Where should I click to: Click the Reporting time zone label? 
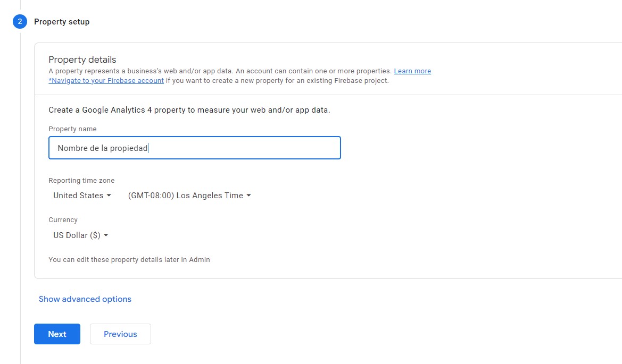coord(82,181)
